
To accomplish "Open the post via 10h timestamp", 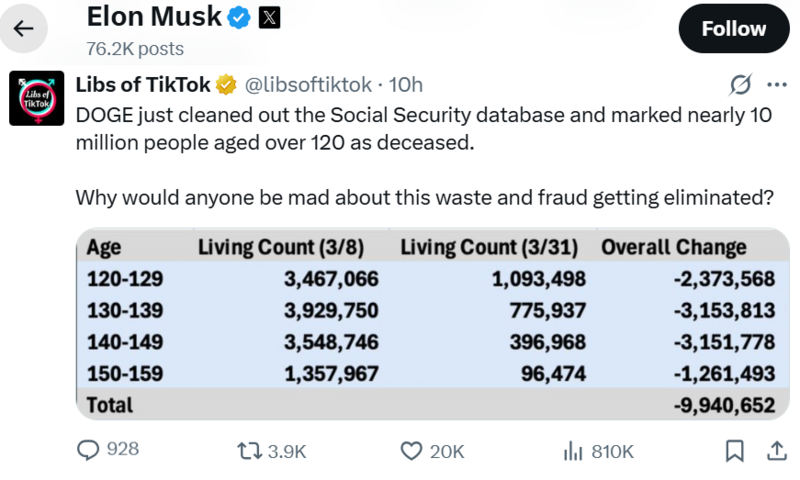I will click(405, 84).
